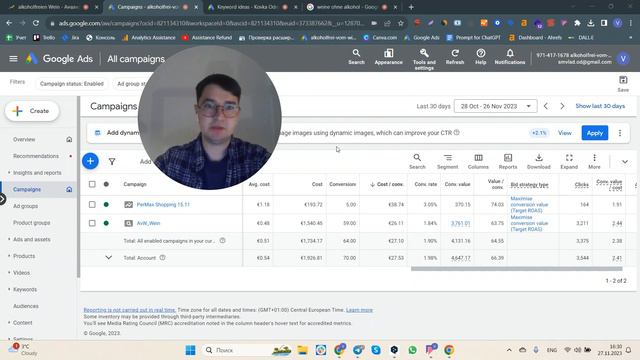Image resolution: width=640 pixels, height=360 pixels.
Task: Open the Segment tool
Action: 447,161
